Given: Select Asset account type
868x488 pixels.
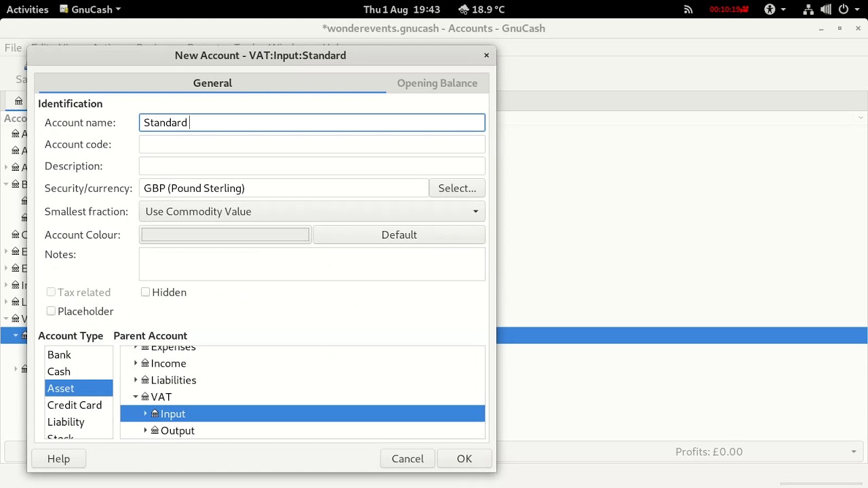Looking at the screenshot, I should click(79, 388).
